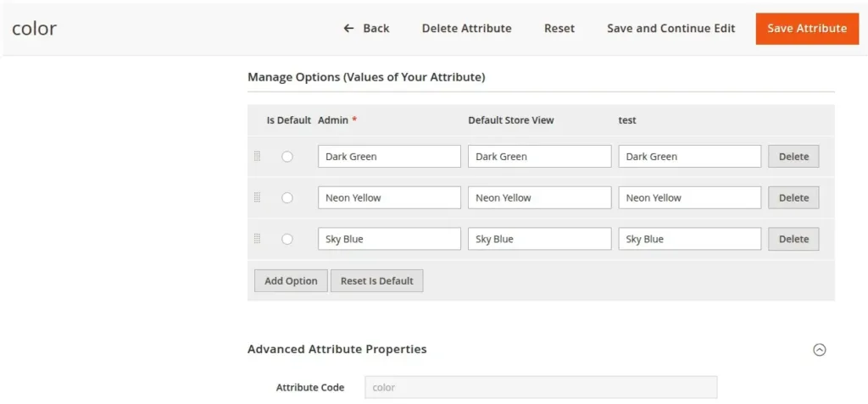868x404 pixels.
Task: Click Save and Continue Edit
Action: click(671, 28)
